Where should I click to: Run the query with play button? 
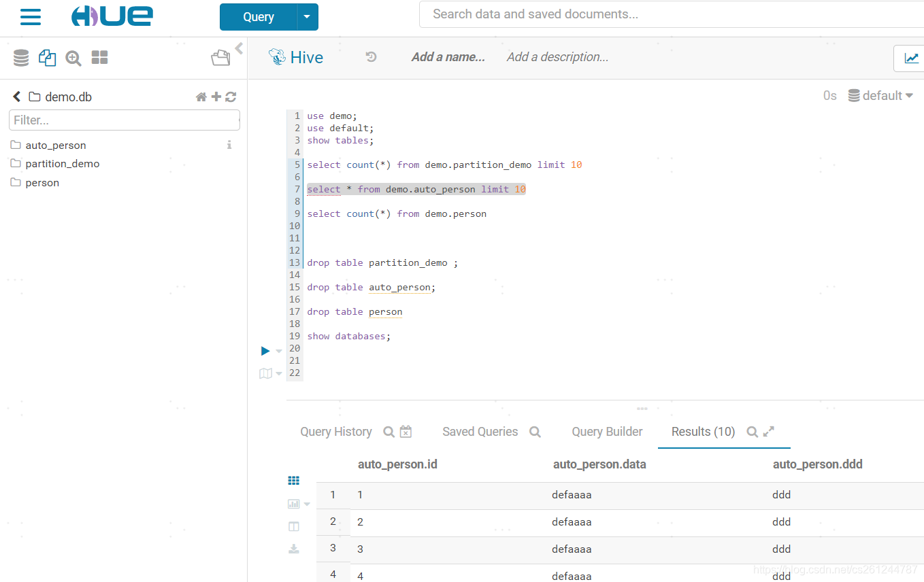(x=265, y=351)
